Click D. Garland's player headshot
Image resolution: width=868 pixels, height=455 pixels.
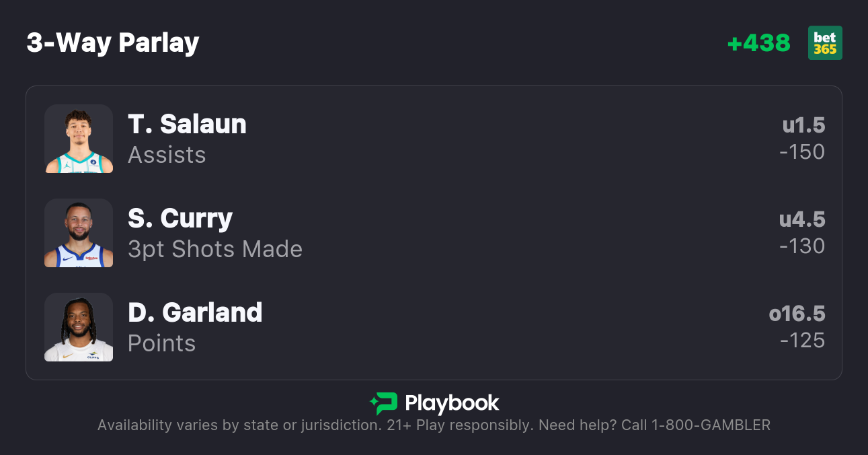[79, 327]
